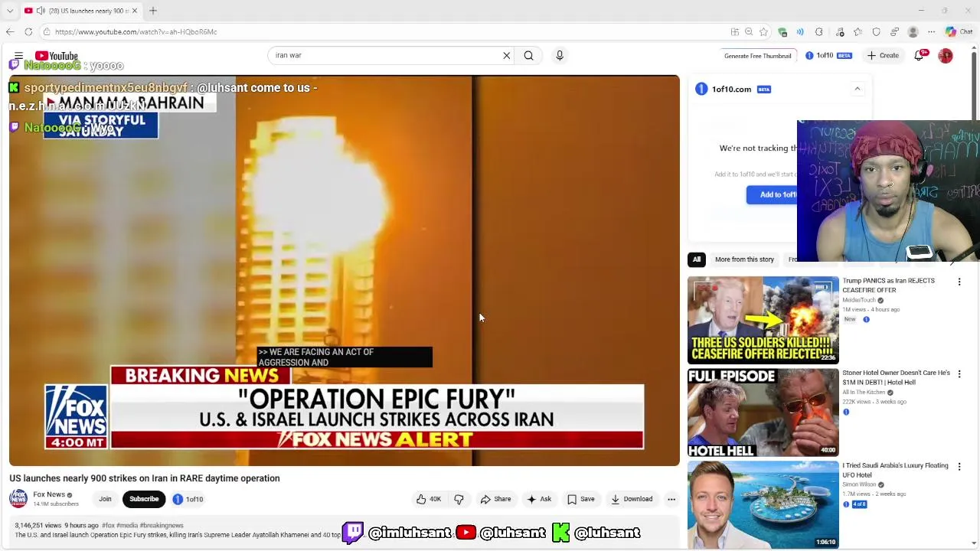Image resolution: width=980 pixels, height=551 pixels.
Task: Start voice search with microphone icon
Action: [560, 55]
